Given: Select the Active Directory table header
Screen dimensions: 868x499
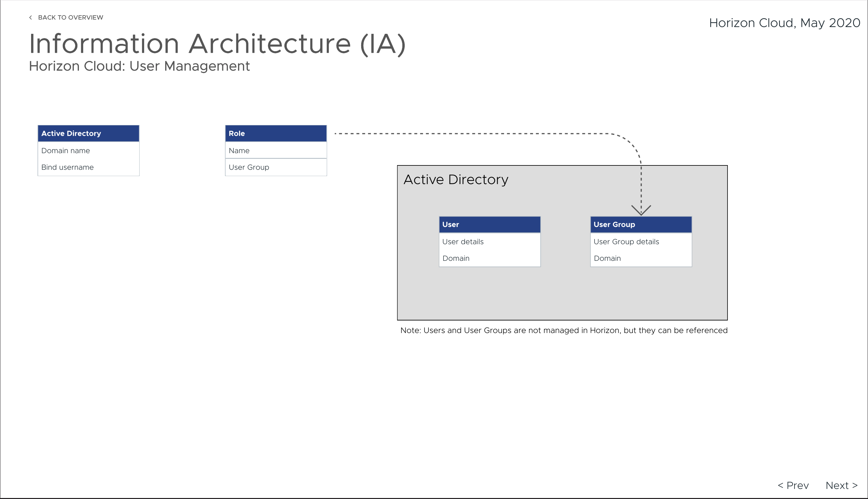Looking at the screenshot, I should point(88,133).
